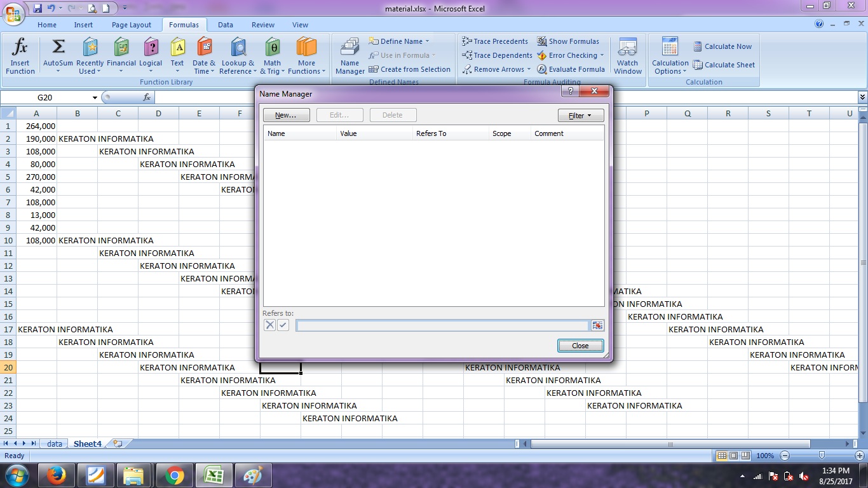Open the Name Box dropdown arrow
The image size is (868, 488).
point(95,97)
